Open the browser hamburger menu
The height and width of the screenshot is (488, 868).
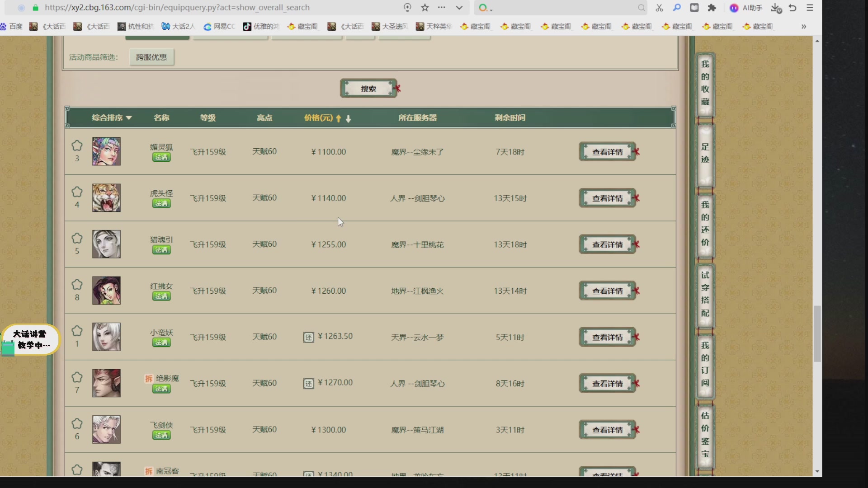(810, 8)
